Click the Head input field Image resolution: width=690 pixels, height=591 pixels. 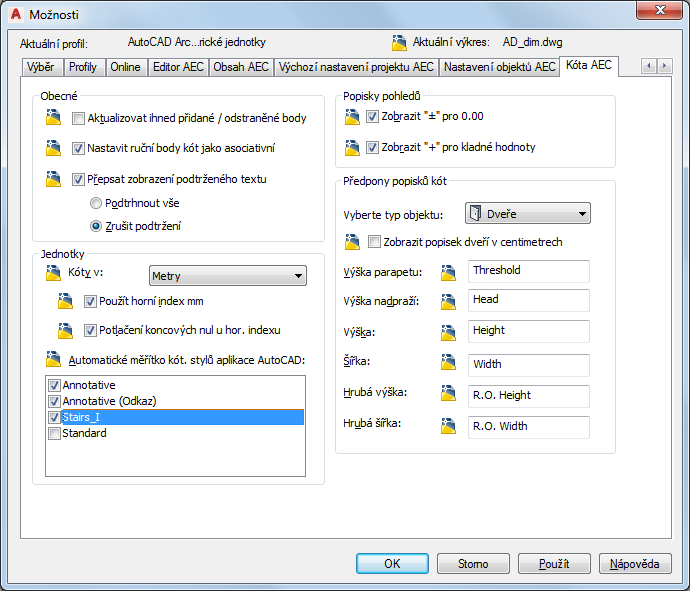529,300
